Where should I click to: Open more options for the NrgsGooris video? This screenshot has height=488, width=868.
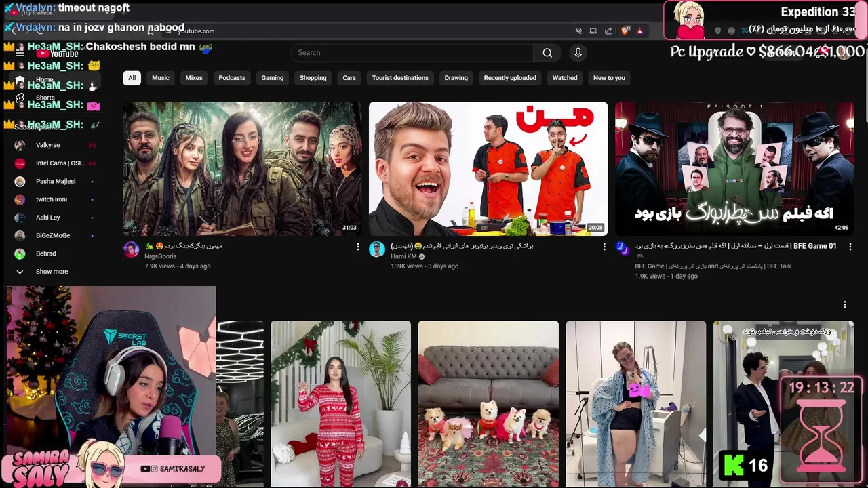pyautogui.click(x=358, y=247)
